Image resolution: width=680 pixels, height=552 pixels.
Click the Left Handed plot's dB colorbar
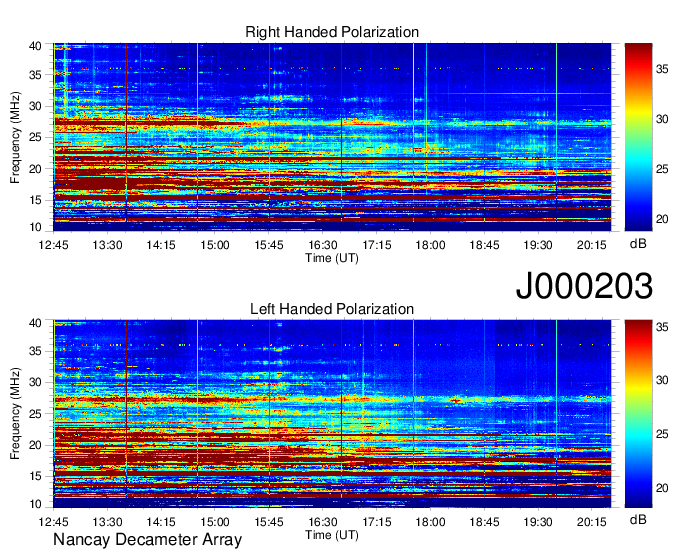click(x=638, y=414)
